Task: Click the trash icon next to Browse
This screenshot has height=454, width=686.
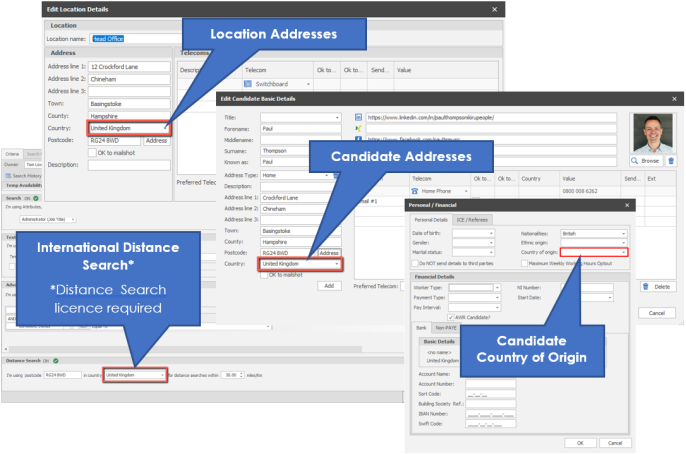Action: point(671,160)
